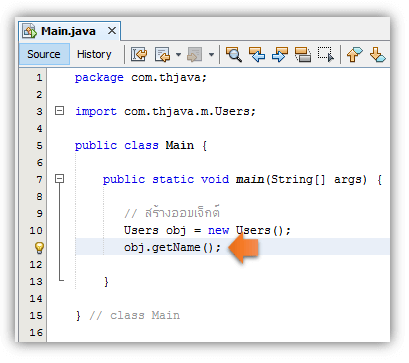Screen dimensions: 409x363
Task: Open the Forward history dropdown arrow
Action: click(211, 54)
